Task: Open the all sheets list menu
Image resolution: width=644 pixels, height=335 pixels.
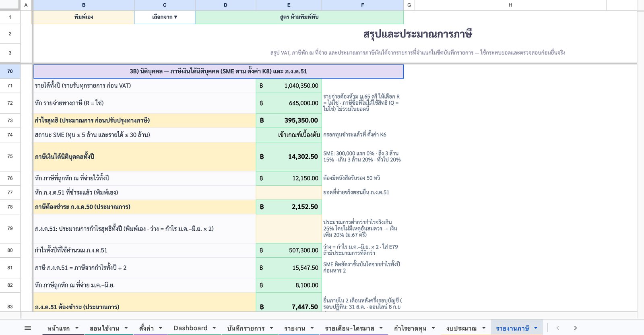Action: 28,328
